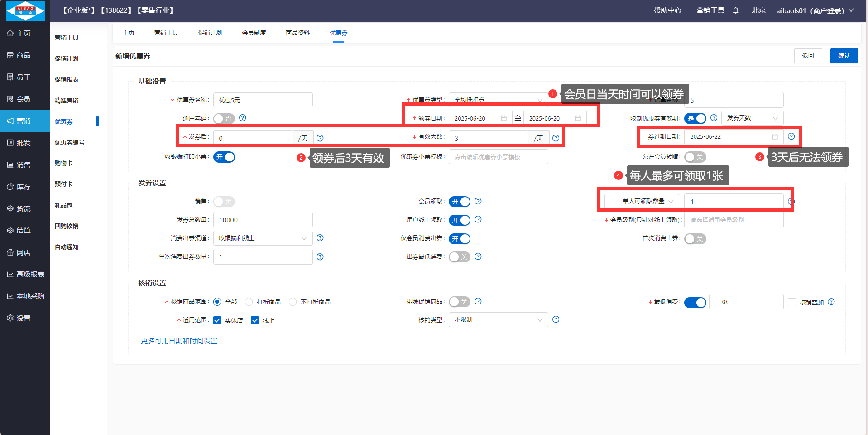Open help icon next to 通用券码

(x=243, y=118)
